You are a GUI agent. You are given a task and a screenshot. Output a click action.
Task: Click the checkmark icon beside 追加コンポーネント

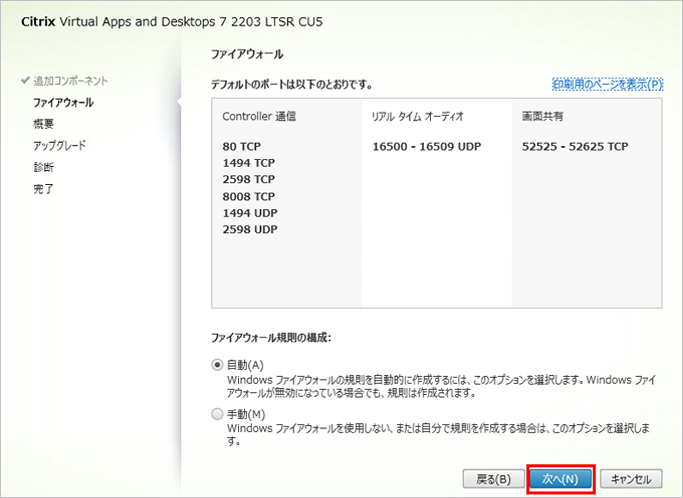25,80
